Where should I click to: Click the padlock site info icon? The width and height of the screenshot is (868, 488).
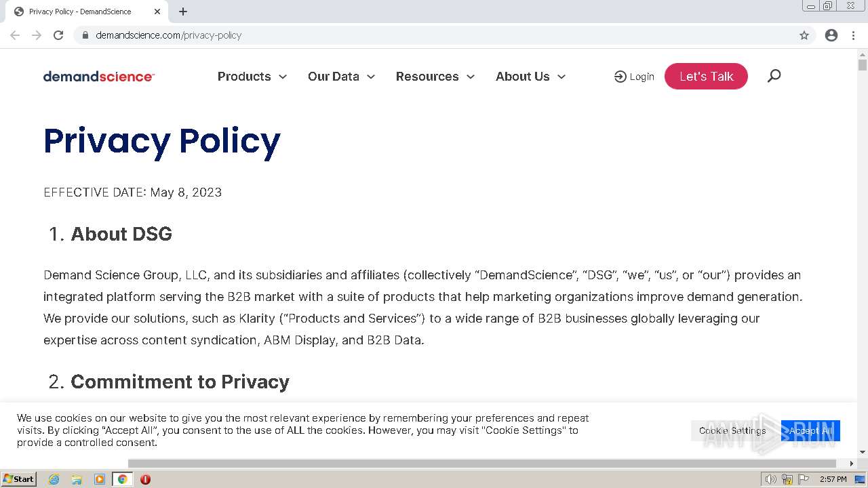point(85,35)
